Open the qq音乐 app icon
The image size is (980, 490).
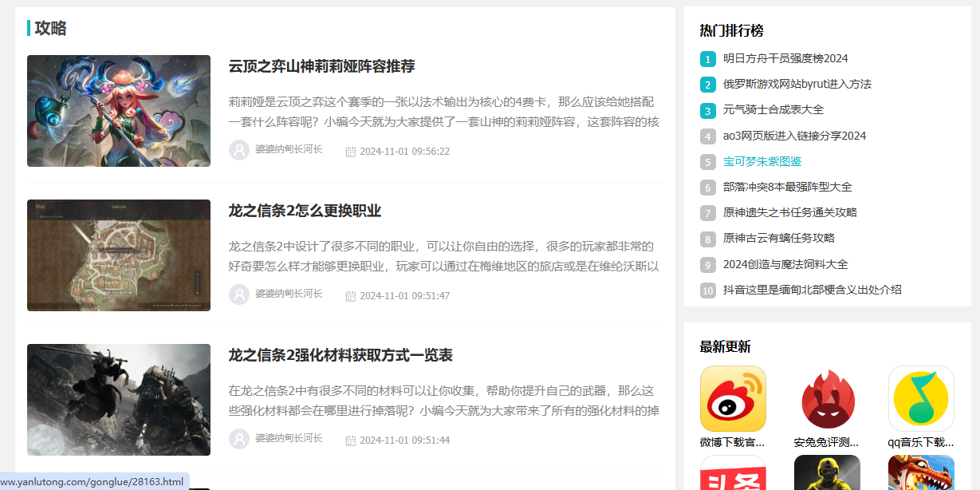(x=921, y=398)
